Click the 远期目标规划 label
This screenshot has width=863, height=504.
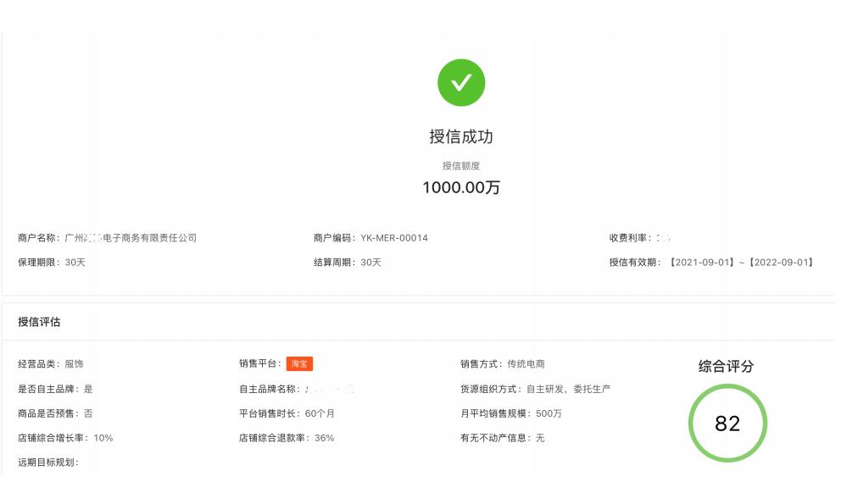48,462
